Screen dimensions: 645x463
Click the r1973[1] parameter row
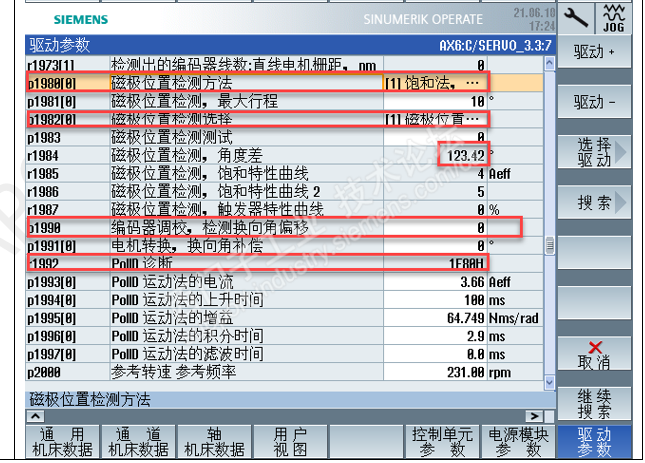click(x=284, y=65)
